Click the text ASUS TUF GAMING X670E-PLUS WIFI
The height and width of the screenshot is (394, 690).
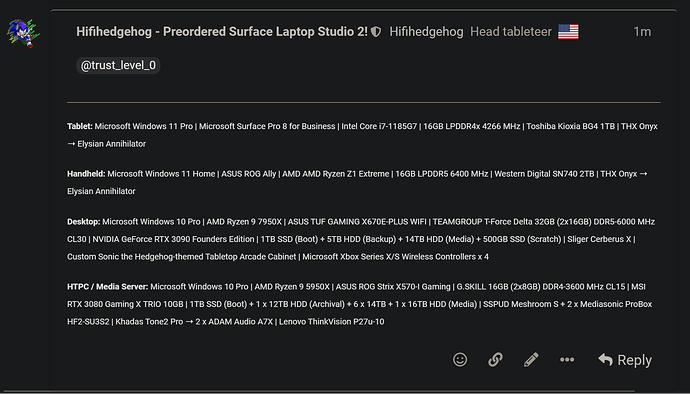357,222
